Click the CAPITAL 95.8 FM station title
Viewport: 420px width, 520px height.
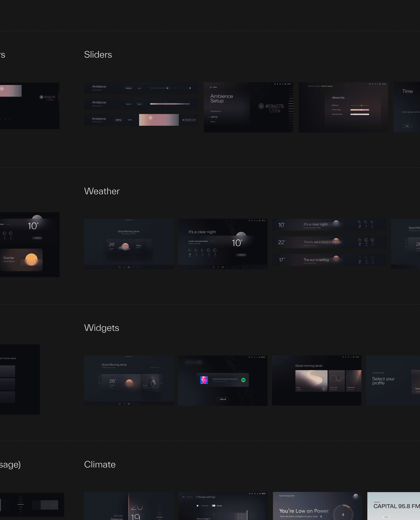click(397, 506)
